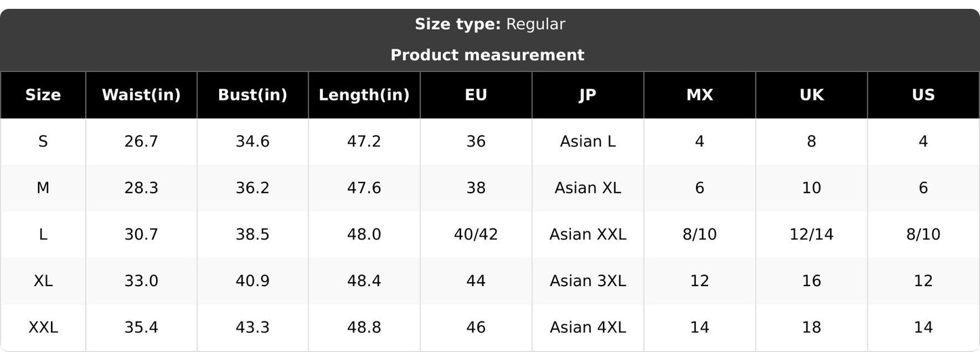
Task: Click the Product measurement heading
Action: (x=488, y=55)
